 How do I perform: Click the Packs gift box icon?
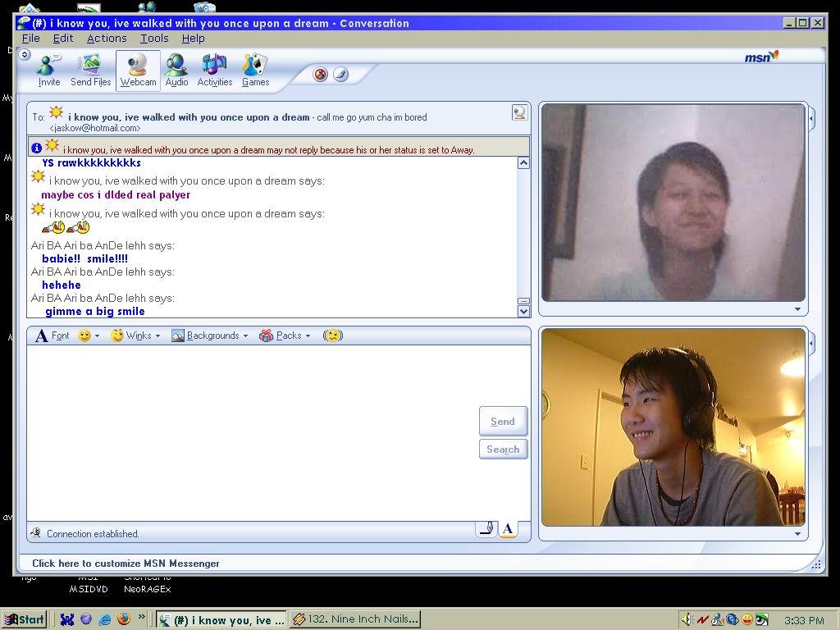coord(267,336)
